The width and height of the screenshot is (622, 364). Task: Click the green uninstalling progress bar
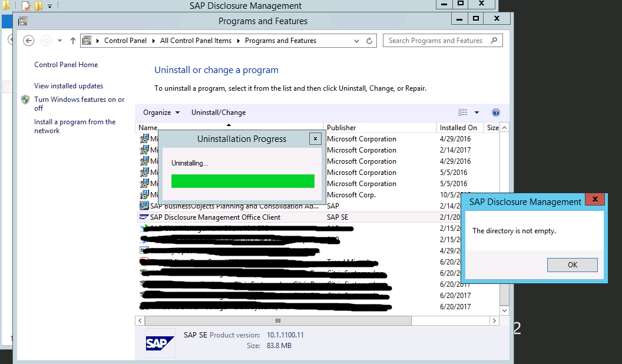(243, 181)
